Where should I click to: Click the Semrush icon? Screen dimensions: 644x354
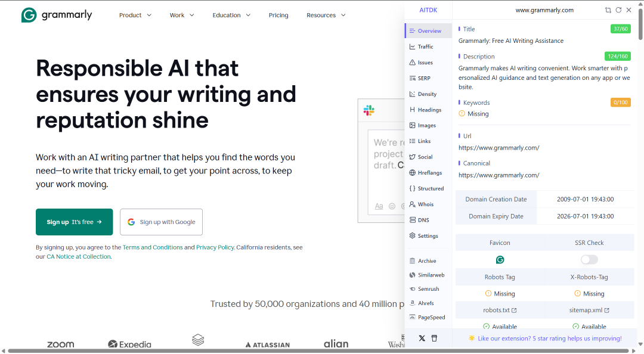point(413,289)
